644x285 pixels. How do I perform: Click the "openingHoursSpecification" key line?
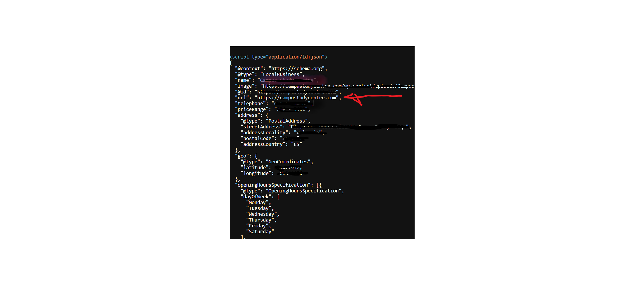tap(278, 185)
